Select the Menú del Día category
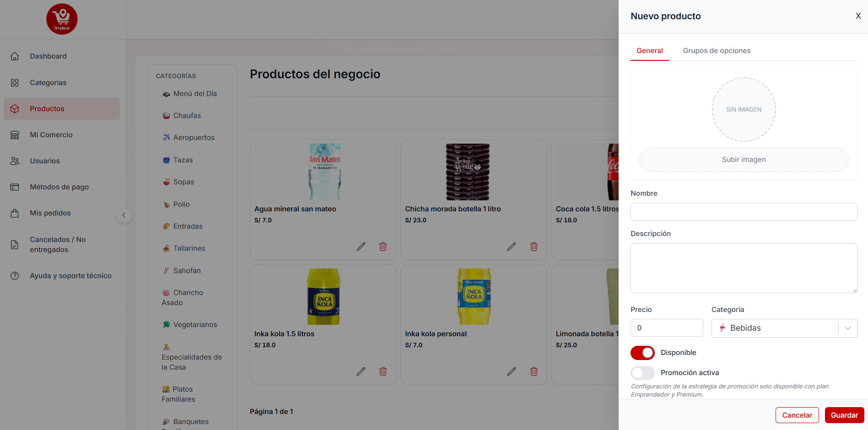Screen dimensions: 868x430 [x=190, y=94]
